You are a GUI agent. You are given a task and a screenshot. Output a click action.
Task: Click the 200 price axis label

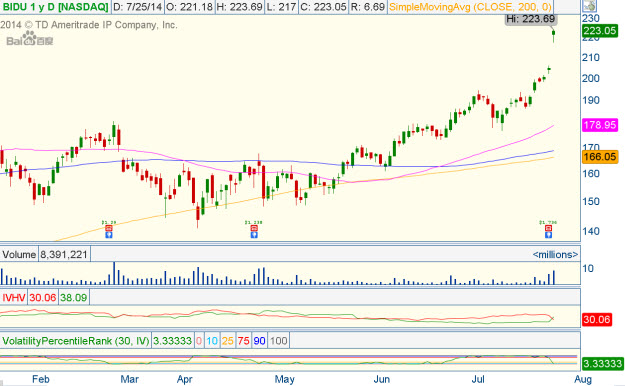[591, 78]
